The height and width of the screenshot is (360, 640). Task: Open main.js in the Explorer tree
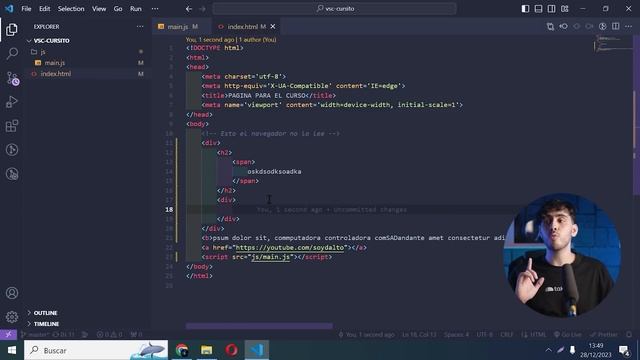[x=54, y=63]
